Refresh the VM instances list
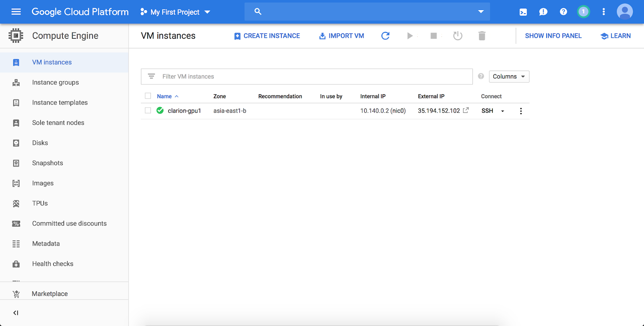This screenshot has height=326, width=644. [x=385, y=36]
